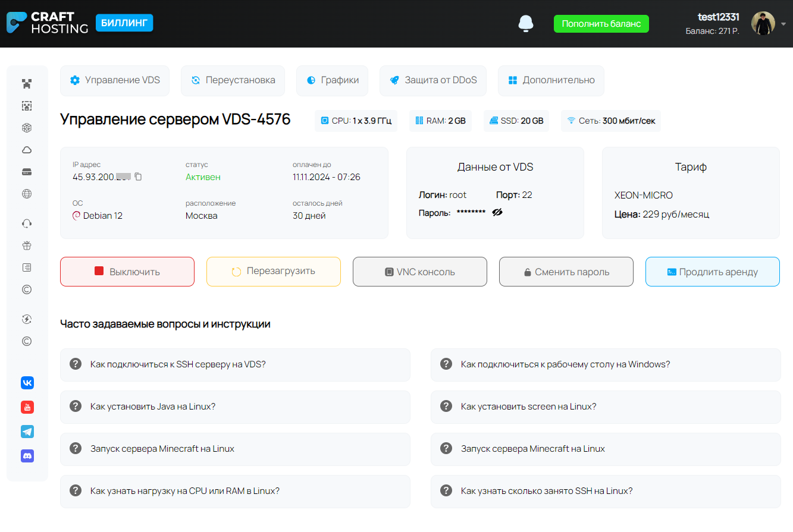Click the paid-until date 11.11.2024 - 07:26
This screenshot has width=793, height=532.
(x=327, y=177)
